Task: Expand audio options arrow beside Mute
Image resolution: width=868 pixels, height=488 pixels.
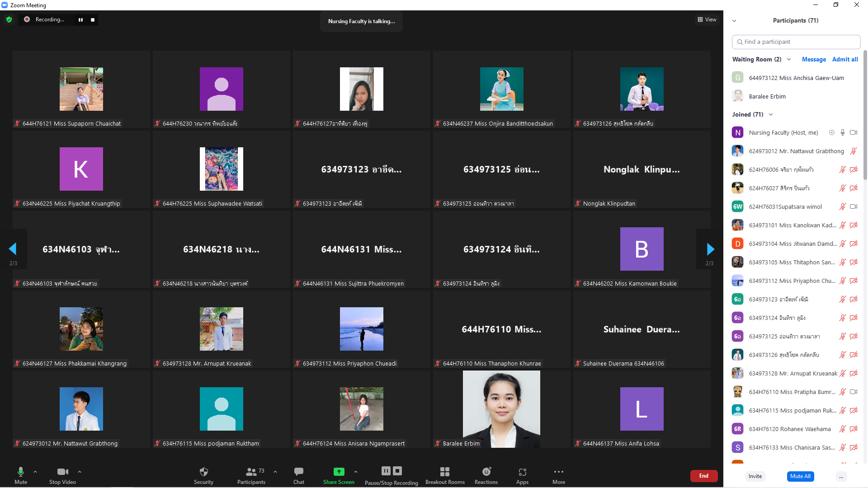Action: tap(35, 472)
